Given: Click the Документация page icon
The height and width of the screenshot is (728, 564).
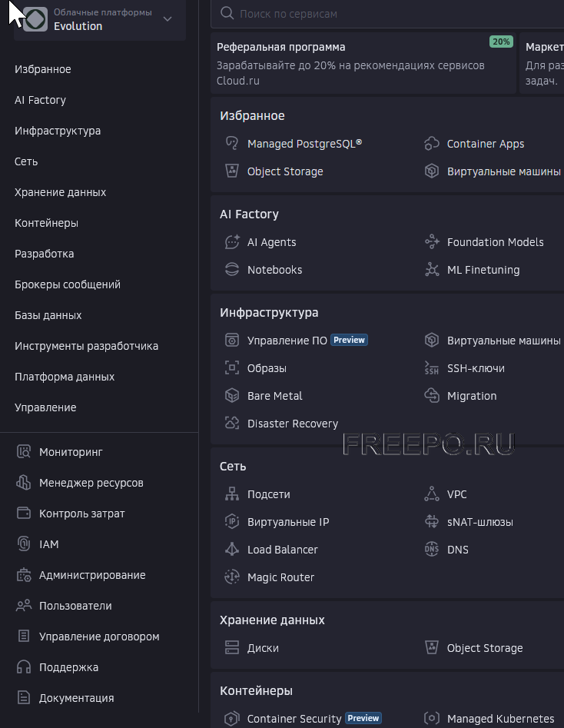Looking at the screenshot, I should [x=24, y=698].
